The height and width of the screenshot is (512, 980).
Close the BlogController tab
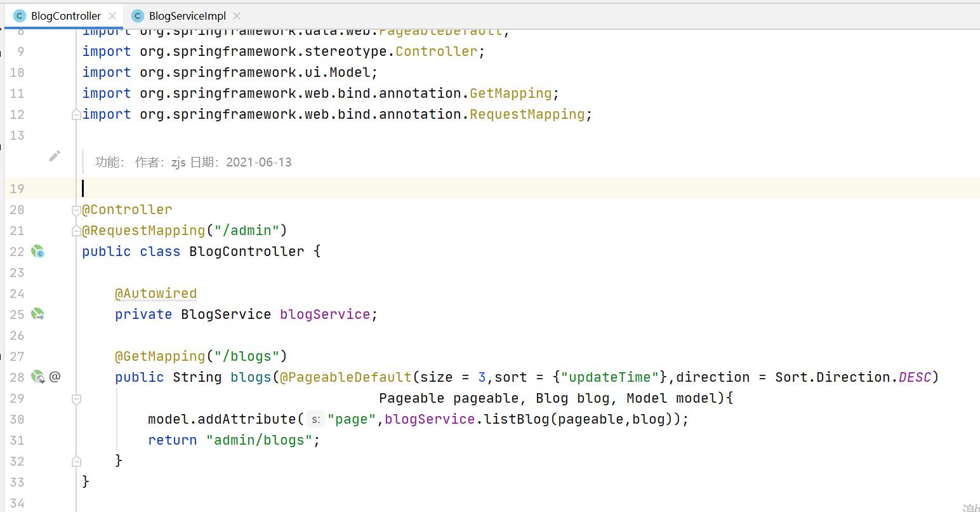click(x=112, y=16)
